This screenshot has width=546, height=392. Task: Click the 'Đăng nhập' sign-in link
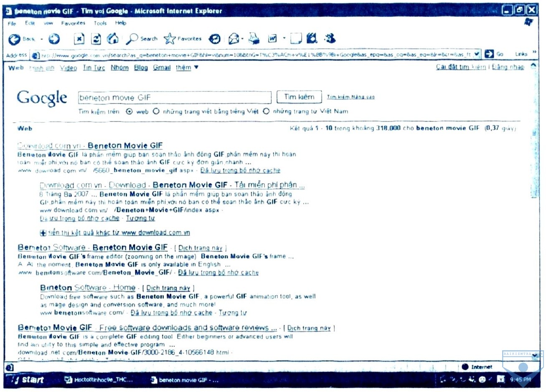(x=508, y=67)
